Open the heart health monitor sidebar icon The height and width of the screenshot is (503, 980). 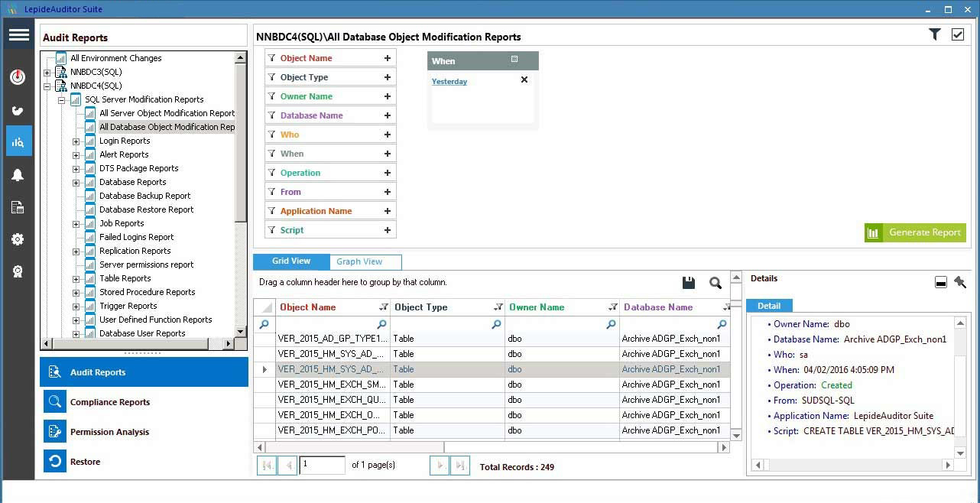18,110
